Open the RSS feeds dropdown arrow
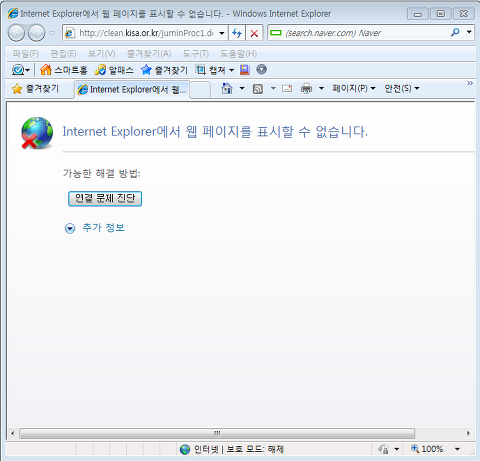Screen dimensions: 480x461 [x=273, y=88]
